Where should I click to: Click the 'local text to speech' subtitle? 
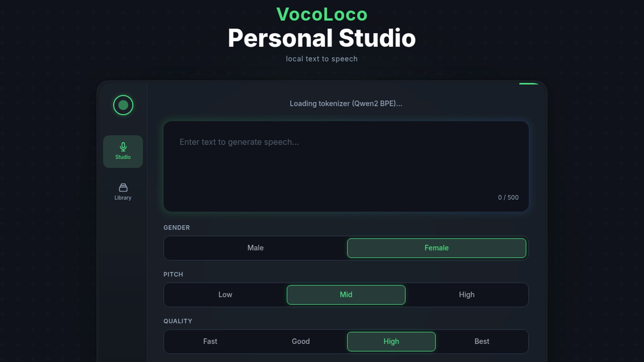[x=322, y=59]
